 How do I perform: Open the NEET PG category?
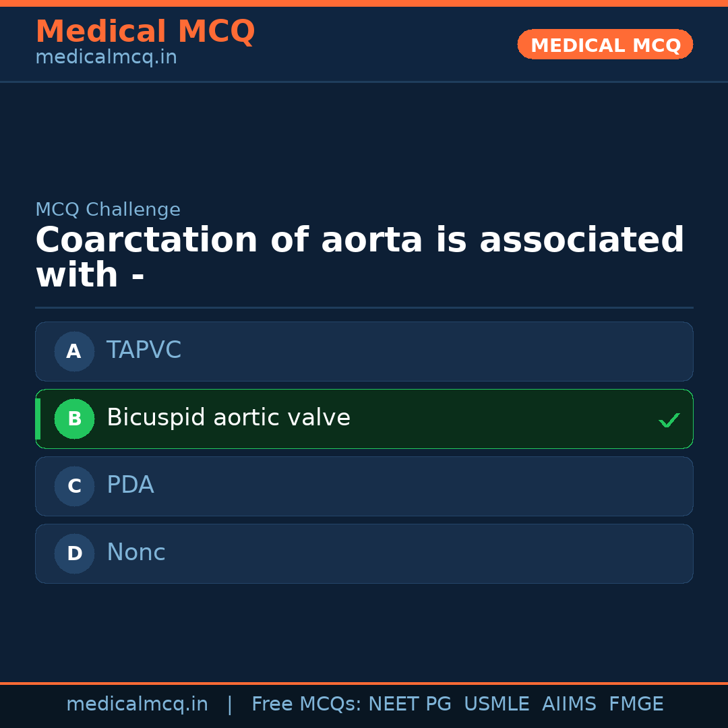pos(409,704)
